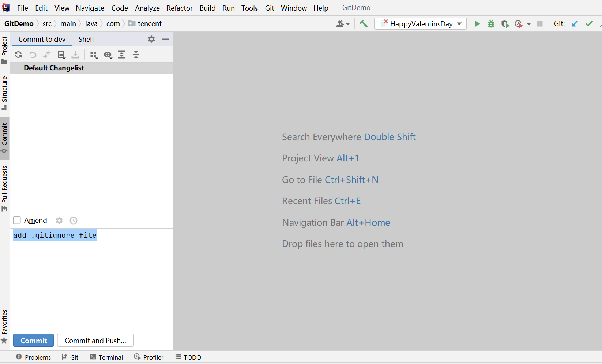Toggle the Amend checkbox
Image resolution: width=602 pixels, height=364 pixels.
coord(17,220)
